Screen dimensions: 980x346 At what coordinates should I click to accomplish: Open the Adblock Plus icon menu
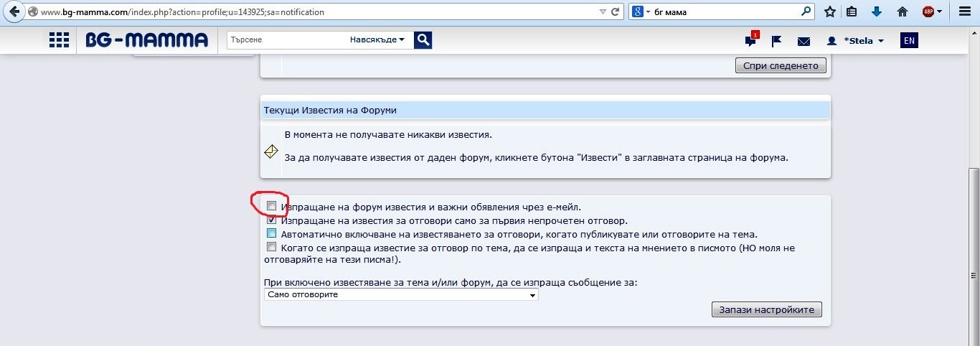pyautogui.click(x=928, y=11)
